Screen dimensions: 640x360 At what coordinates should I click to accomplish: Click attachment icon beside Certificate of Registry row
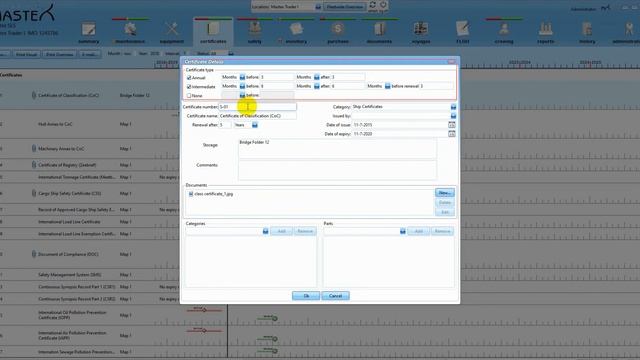[x=34, y=165]
